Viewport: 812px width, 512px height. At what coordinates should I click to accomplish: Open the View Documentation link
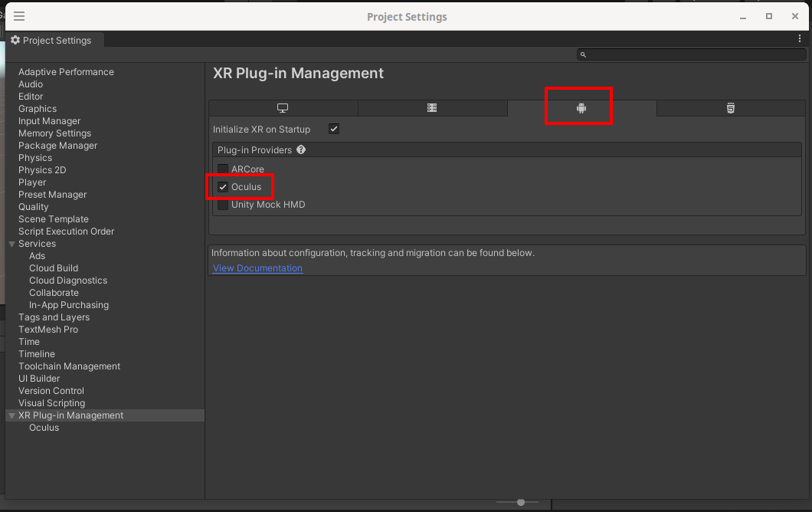257,268
